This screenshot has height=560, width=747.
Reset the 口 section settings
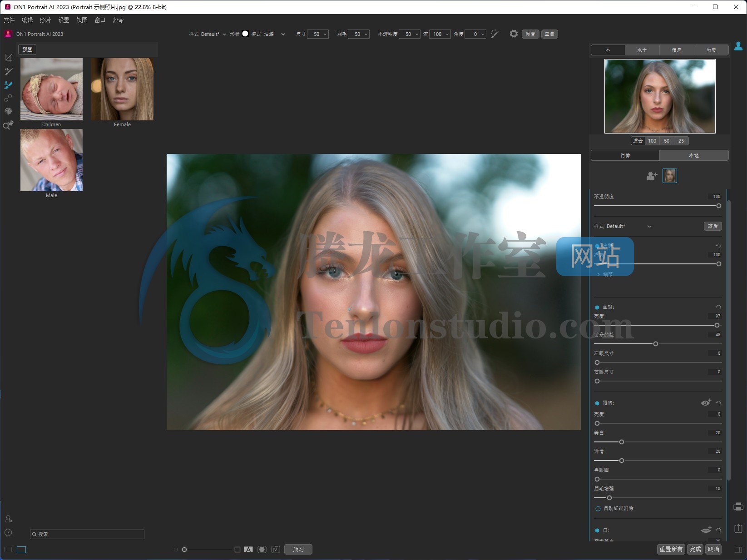(718, 530)
